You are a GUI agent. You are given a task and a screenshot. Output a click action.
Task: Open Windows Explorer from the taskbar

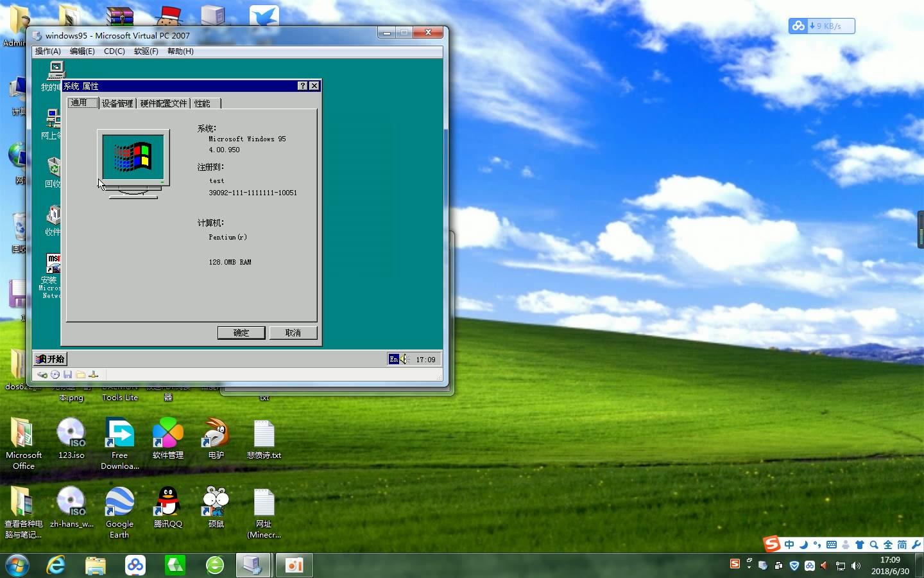96,565
